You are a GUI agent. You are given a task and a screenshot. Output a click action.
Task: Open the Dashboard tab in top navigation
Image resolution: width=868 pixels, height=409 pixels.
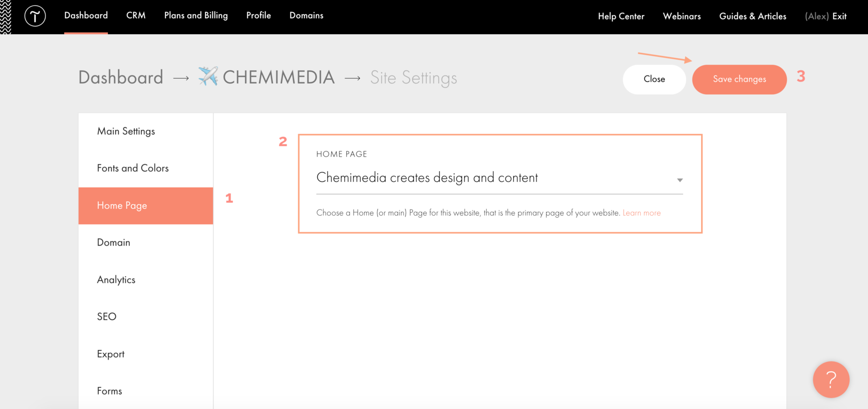(86, 16)
